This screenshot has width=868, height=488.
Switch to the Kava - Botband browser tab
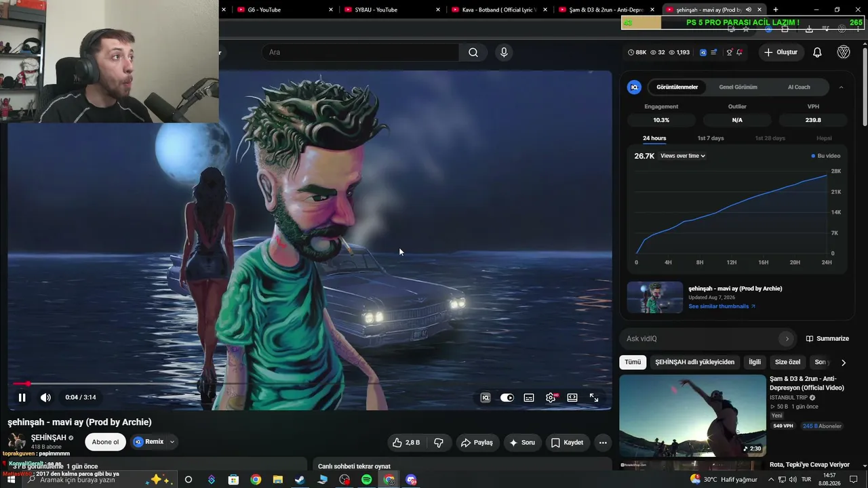(498, 9)
